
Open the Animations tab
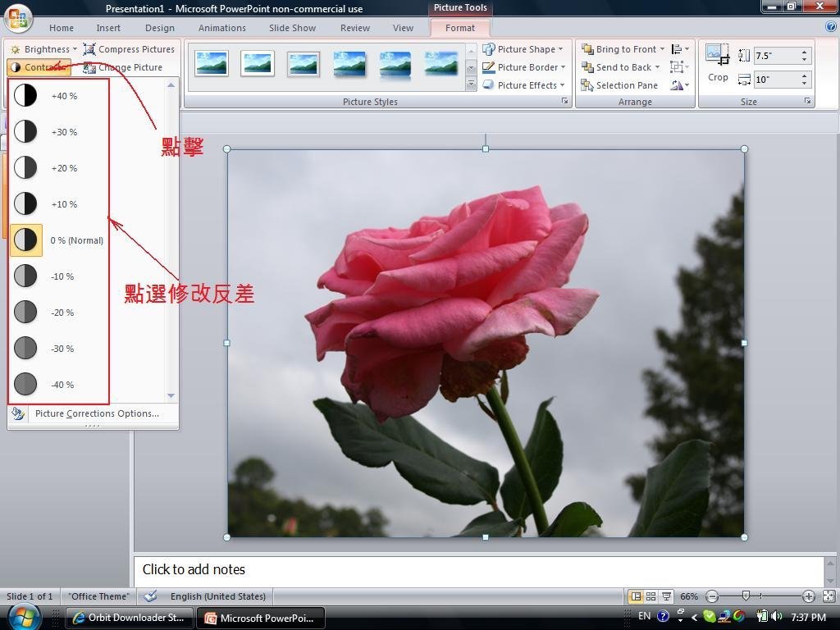[x=221, y=28]
